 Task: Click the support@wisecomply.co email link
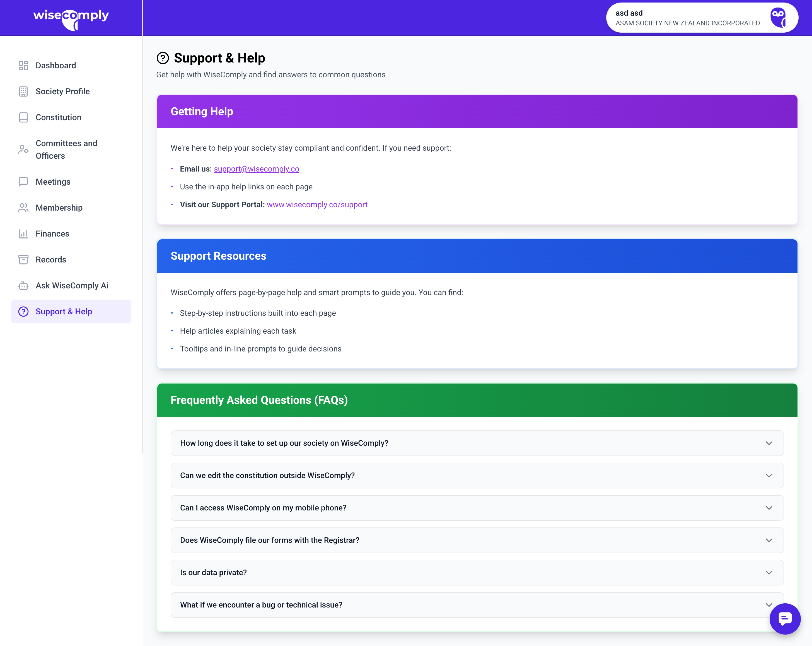coord(257,169)
